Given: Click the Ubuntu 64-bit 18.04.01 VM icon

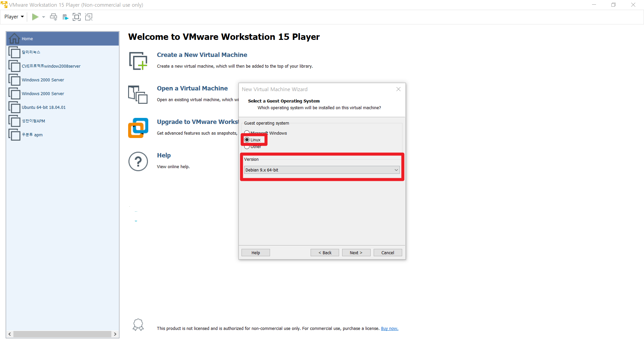Looking at the screenshot, I should point(14,107).
